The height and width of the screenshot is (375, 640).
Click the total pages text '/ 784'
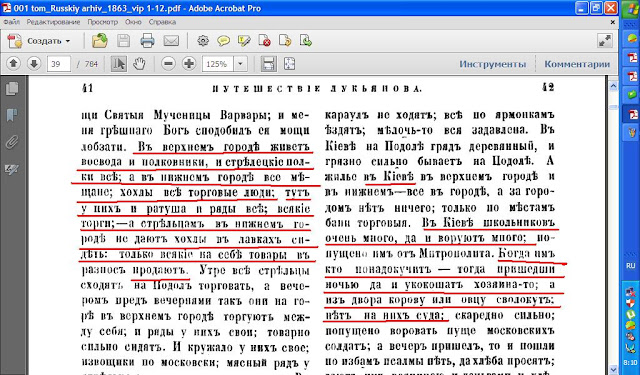click(88, 64)
